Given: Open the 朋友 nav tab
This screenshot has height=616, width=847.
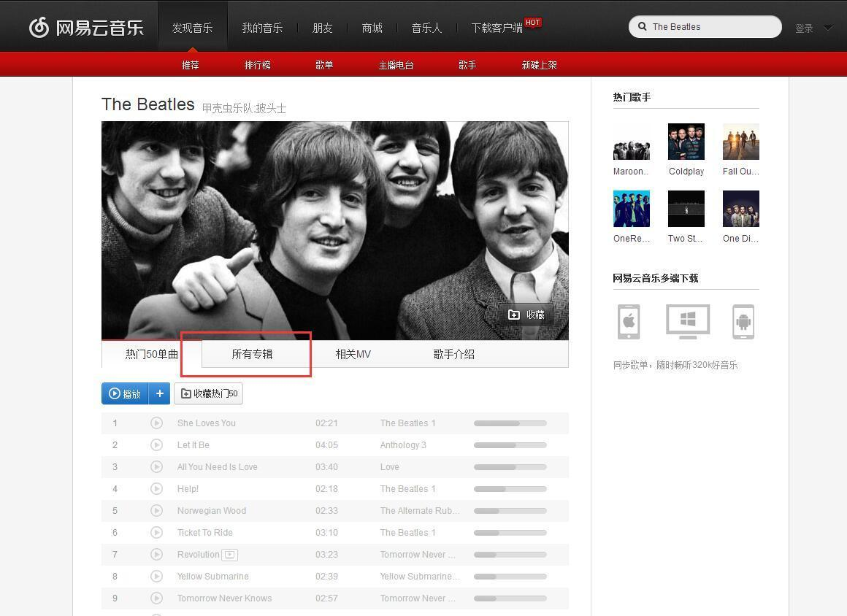Looking at the screenshot, I should tap(323, 28).
